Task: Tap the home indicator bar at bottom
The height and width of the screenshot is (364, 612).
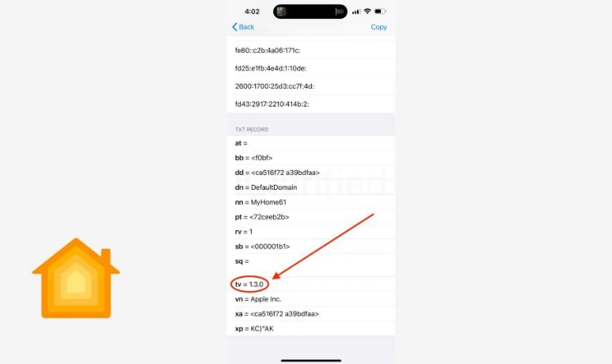Action: tap(311, 361)
